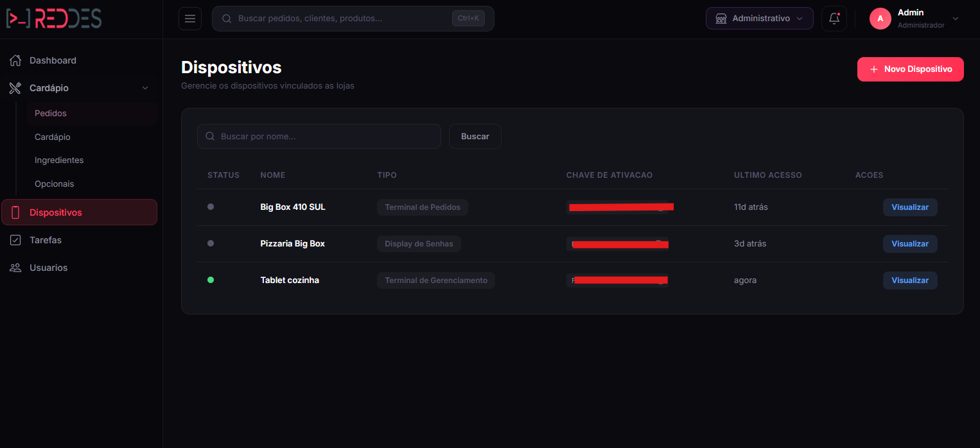The height and width of the screenshot is (448, 980).
Task: Click the Tarefas checkbox icon in sidebar
Action: (15, 240)
